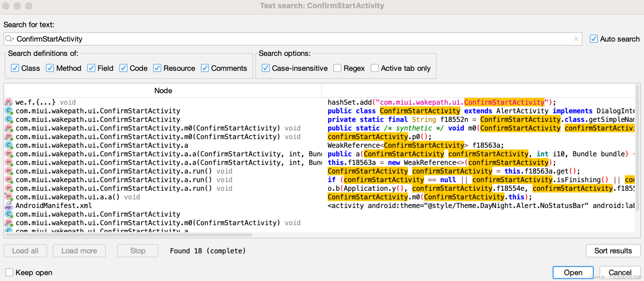Click method icon of first m0(ConfirmStartActivity) row
This screenshot has width=644, height=281.
[9, 128]
